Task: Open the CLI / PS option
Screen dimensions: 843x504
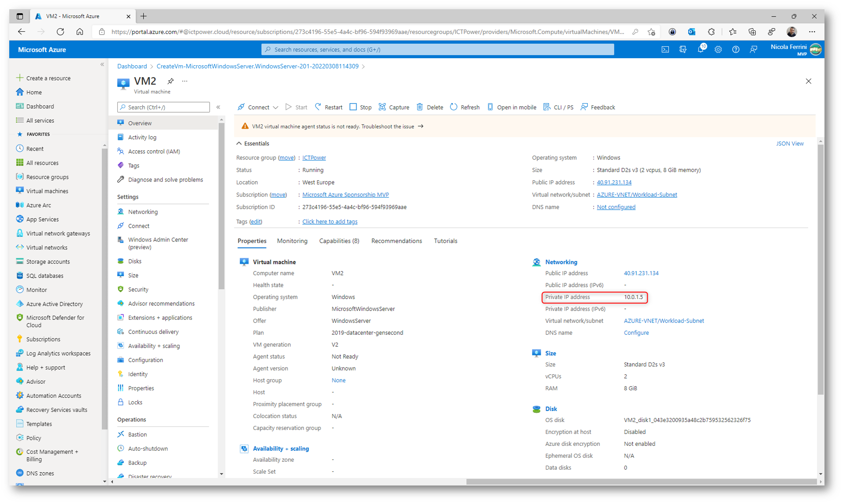Action: (558, 107)
